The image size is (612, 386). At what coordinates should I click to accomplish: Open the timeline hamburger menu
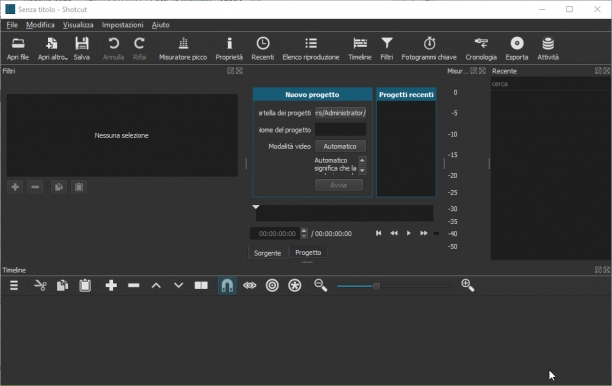(x=14, y=286)
